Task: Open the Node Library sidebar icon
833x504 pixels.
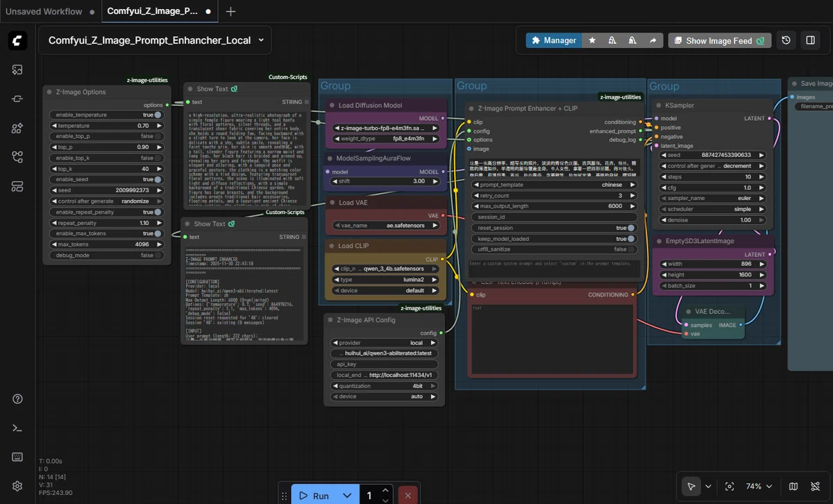Action: (x=17, y=99)
